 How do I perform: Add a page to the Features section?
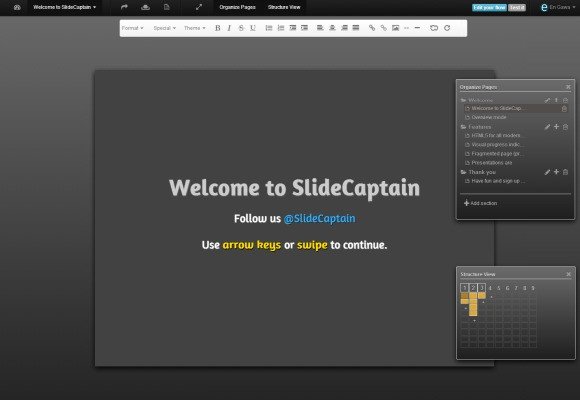pos(556,127)
